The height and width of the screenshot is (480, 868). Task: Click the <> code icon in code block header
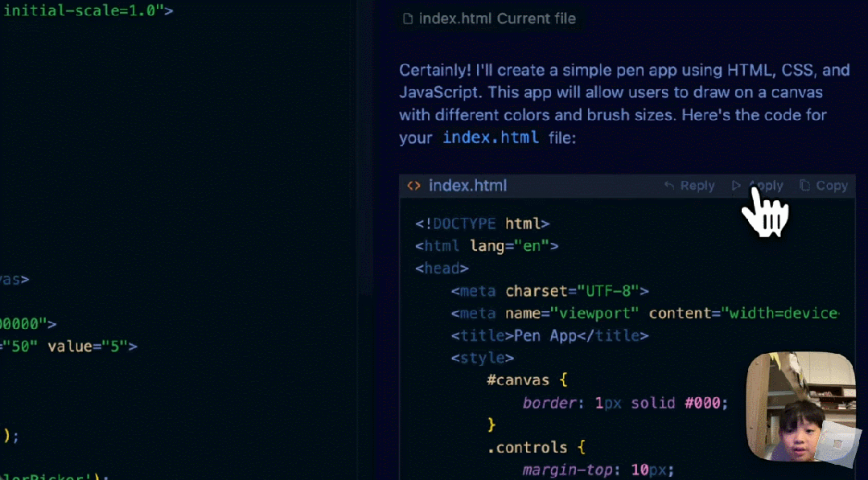[x=413, y=185]
